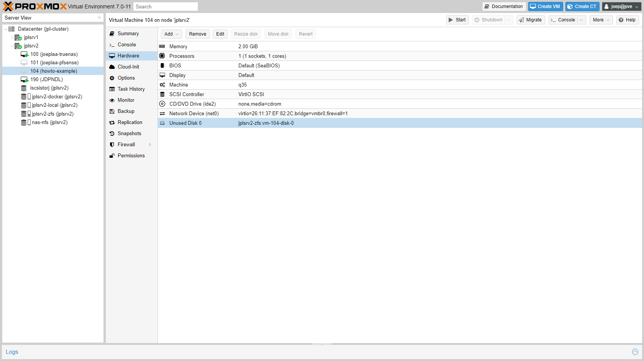This screenshot has width=644, height=361.
Task: Open Task History via its list icon
Action: [112, 89]
